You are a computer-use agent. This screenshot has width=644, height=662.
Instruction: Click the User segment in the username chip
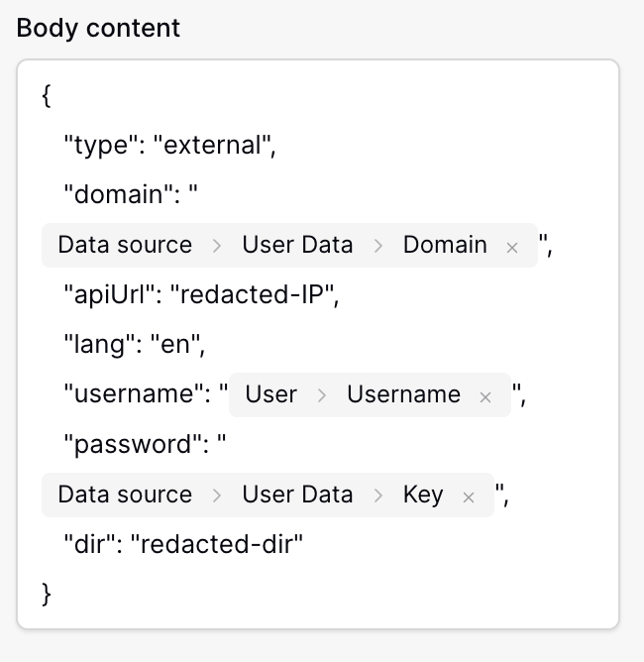point(271,394)
